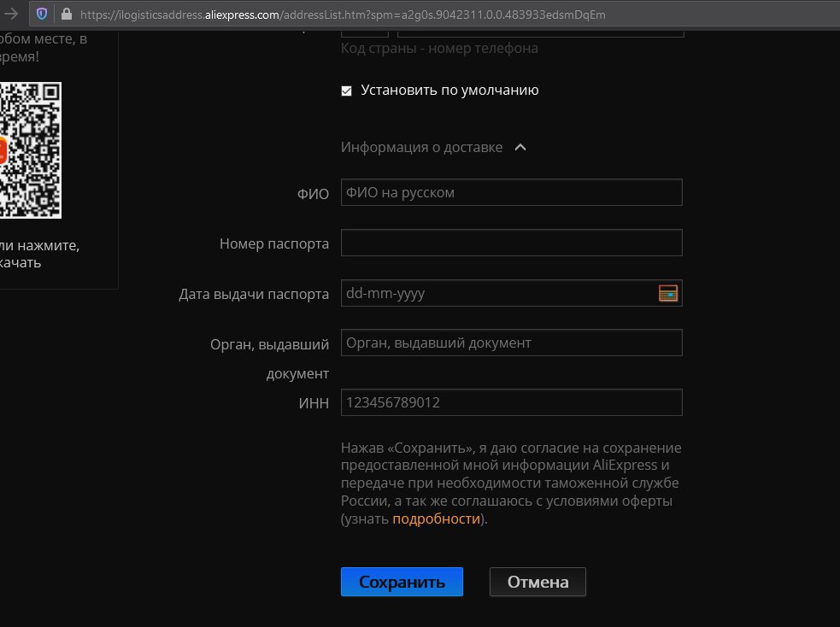
Task: Click 'Информация о доставке' heading text
Action: point(421,147)
